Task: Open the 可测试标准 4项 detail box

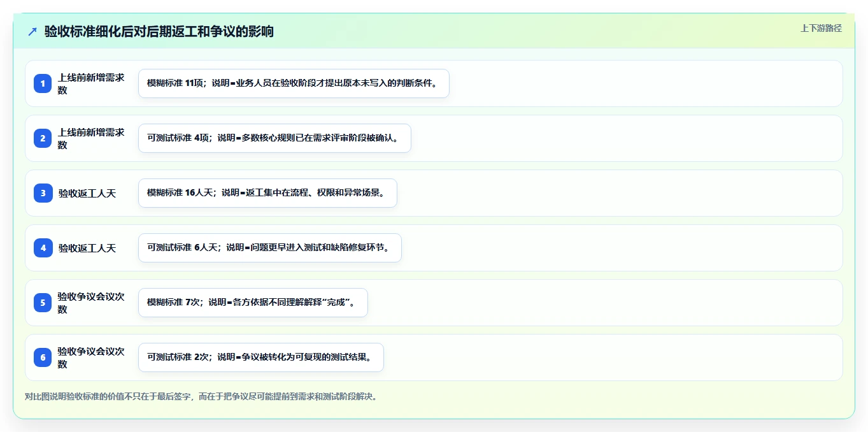Action: [274, 138]
